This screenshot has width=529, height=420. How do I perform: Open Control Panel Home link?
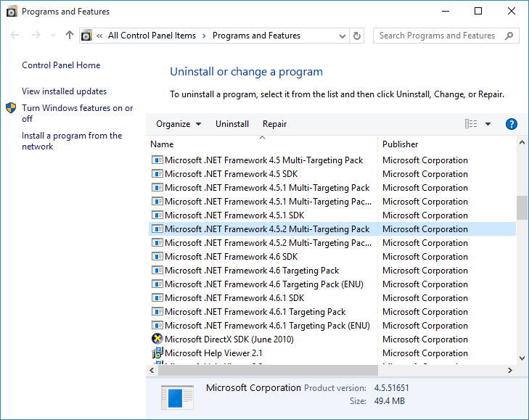coord(61,65)
